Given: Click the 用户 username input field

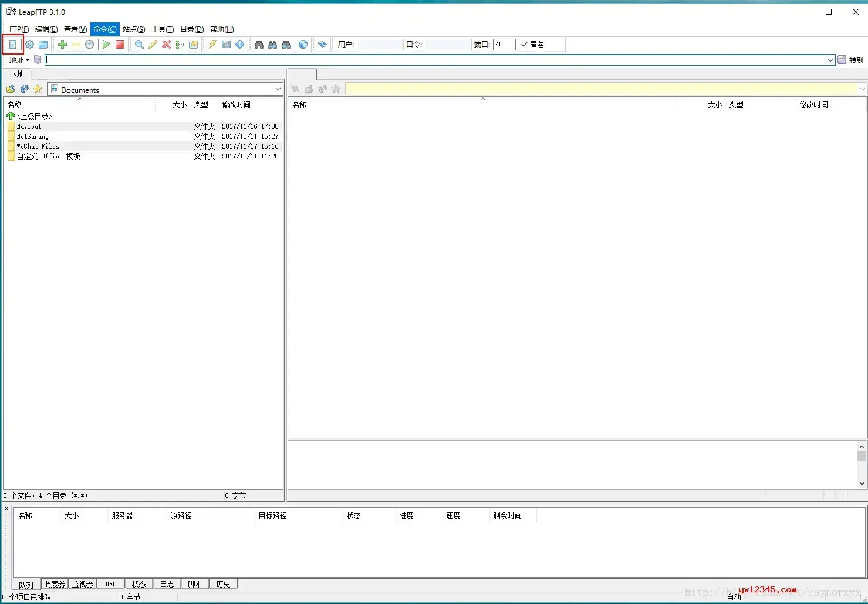Looking at the screenshot, I should (380, 45).
